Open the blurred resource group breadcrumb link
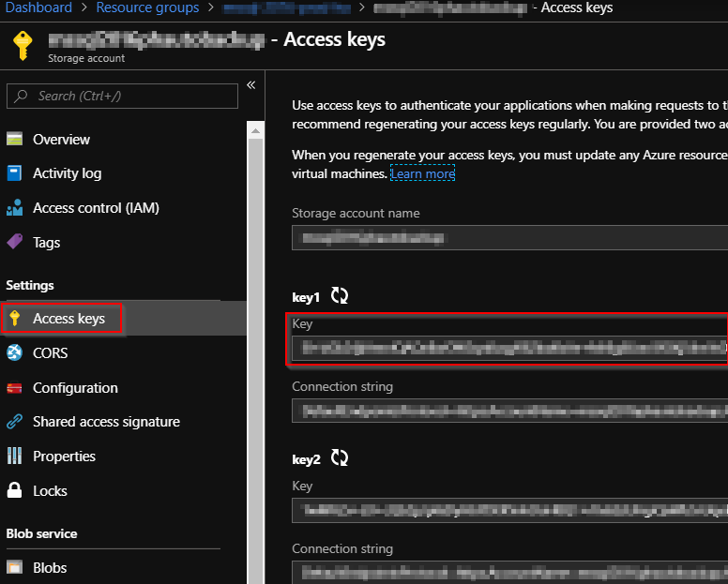728x584 pixels. 287,8
